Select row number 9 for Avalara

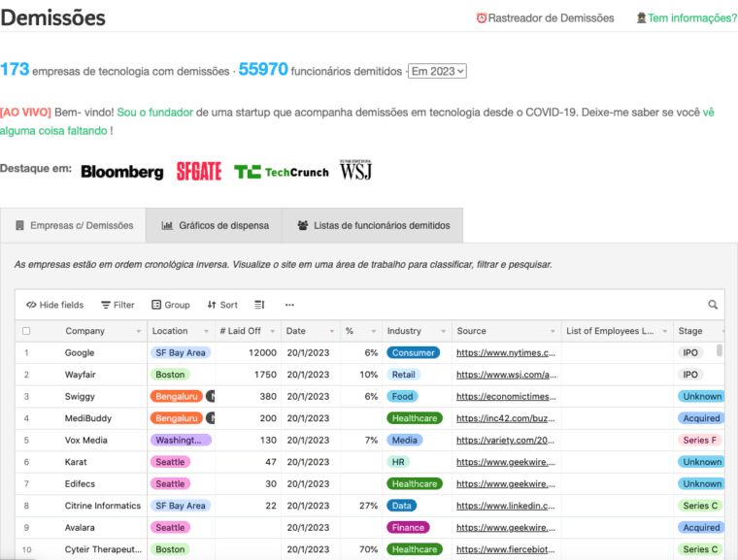tap(26, 528)
